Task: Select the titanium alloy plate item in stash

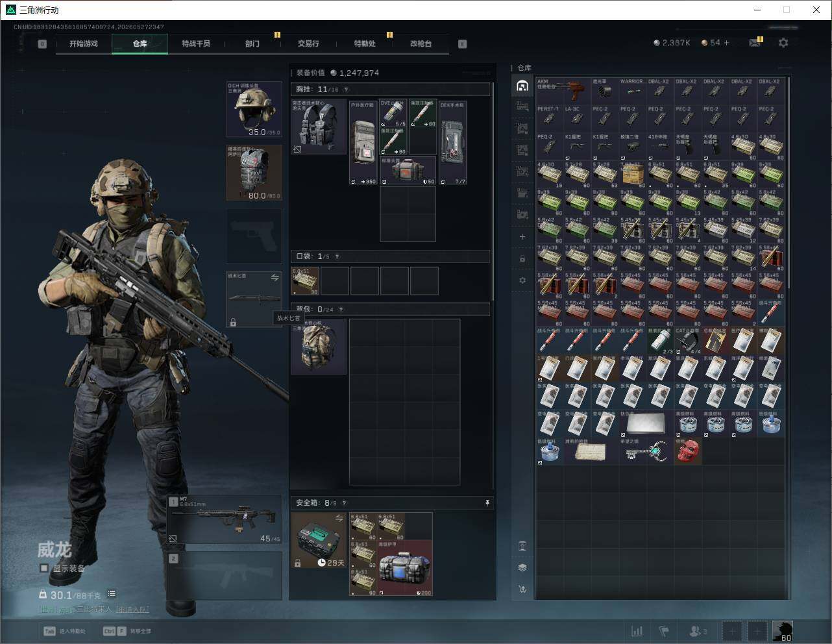Action: 646,423
